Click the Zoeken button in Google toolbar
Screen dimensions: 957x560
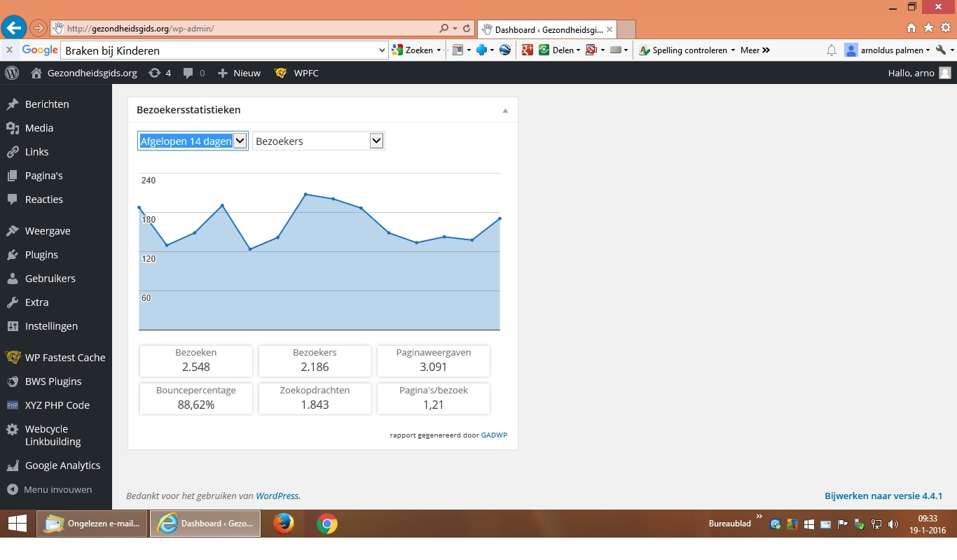(413, 50)
